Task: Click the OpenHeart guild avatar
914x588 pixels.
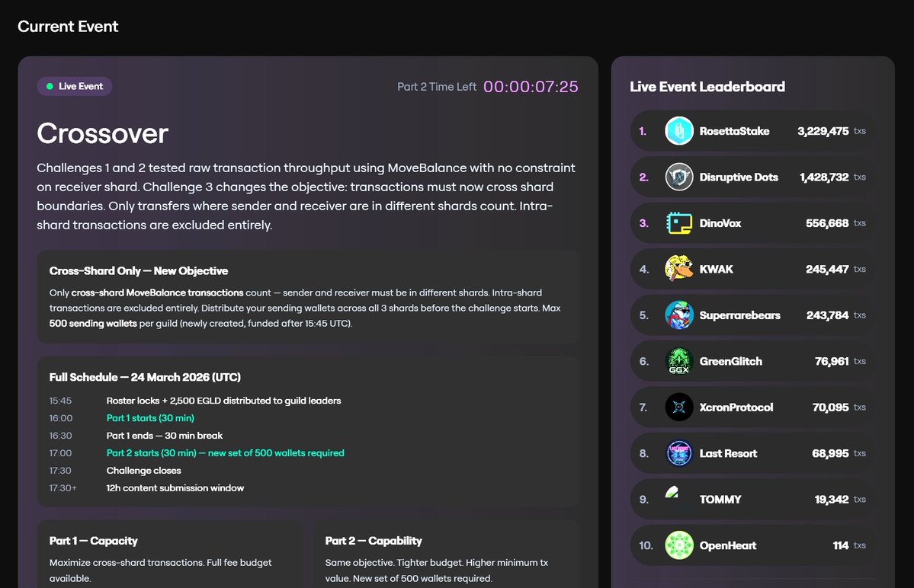Action: tap(679, 545)
